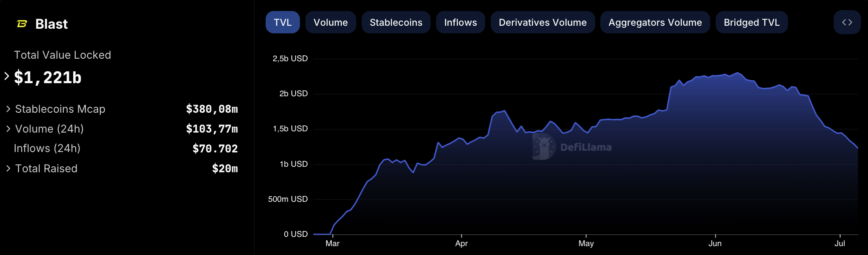Expand the Total Raised row
868x255 pixels.
(8, 168)
